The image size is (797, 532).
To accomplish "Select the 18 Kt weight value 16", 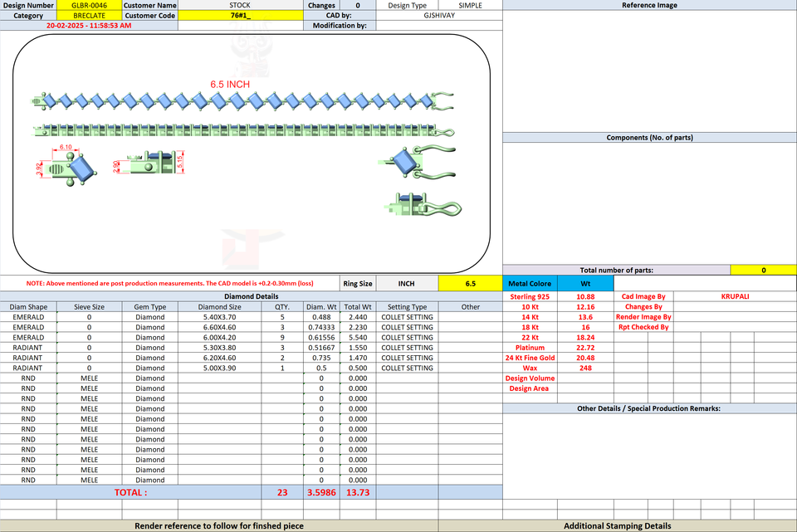I will tap(585, 327).
